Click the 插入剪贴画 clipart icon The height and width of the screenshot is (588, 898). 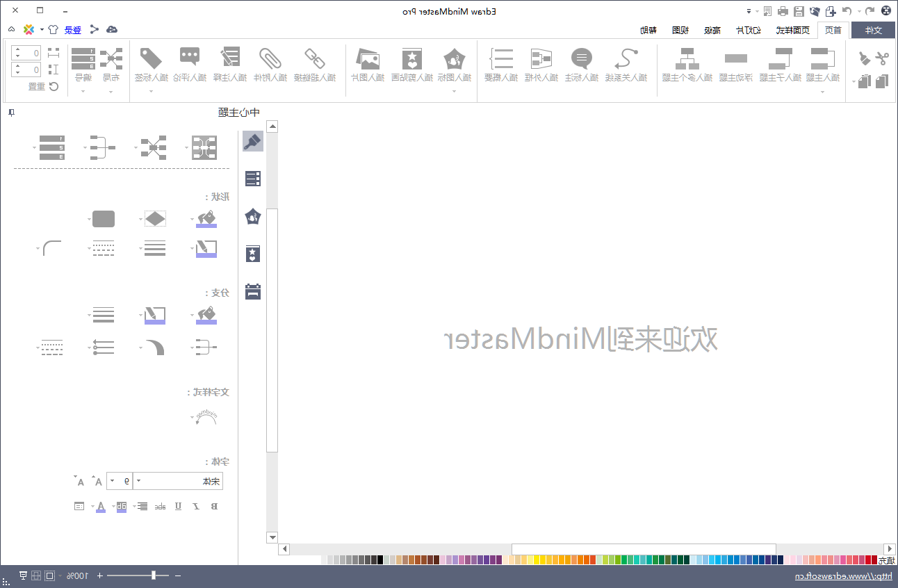click(412, 58)
